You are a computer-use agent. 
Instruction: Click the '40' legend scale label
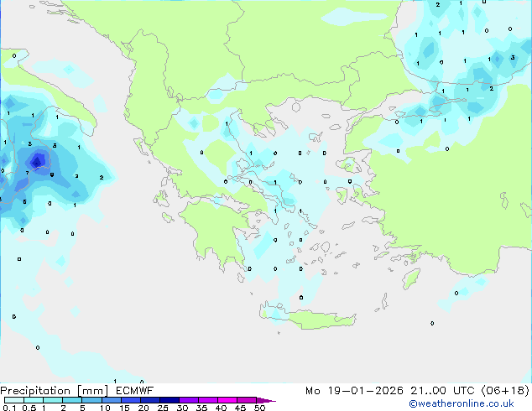point(221,408)
